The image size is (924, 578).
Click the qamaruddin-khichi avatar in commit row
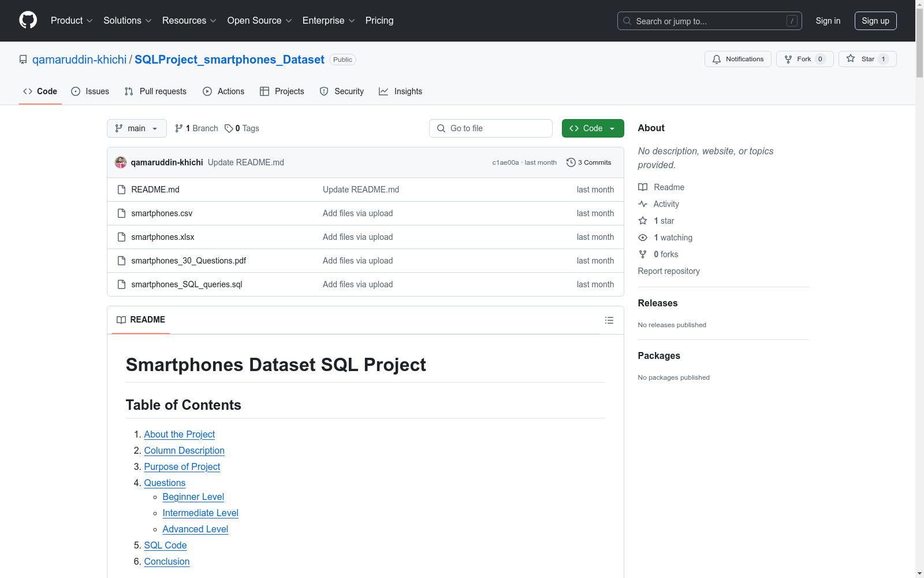pyautogui.click(x=121, y=162)
